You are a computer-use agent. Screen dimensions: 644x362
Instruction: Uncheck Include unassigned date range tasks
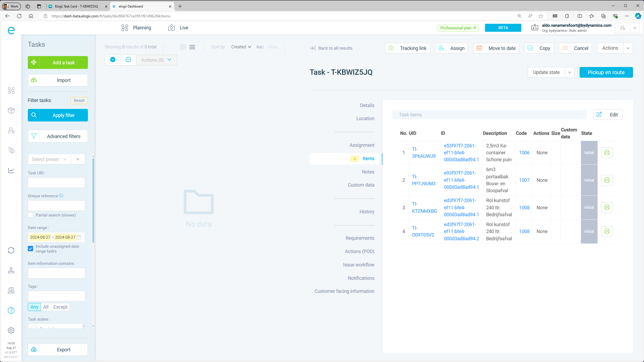click(30, 249)
